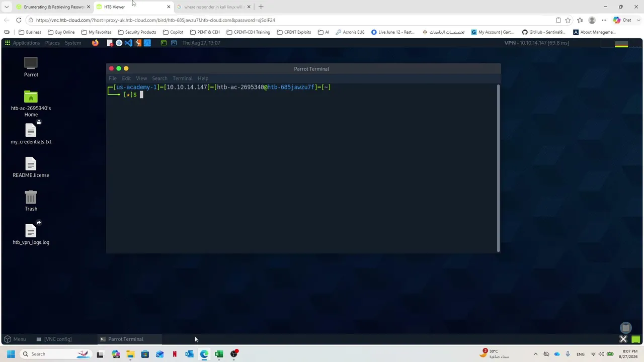Launch PowerShell icon in Parrot panel
Screen dimensions: 644x362
point(174,43)
